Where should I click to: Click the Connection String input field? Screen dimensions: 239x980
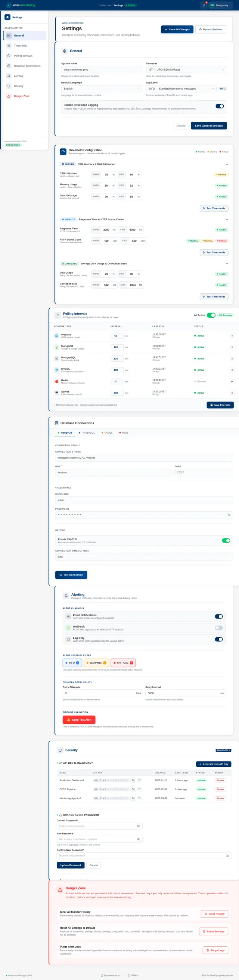click(x=144, y=458)
